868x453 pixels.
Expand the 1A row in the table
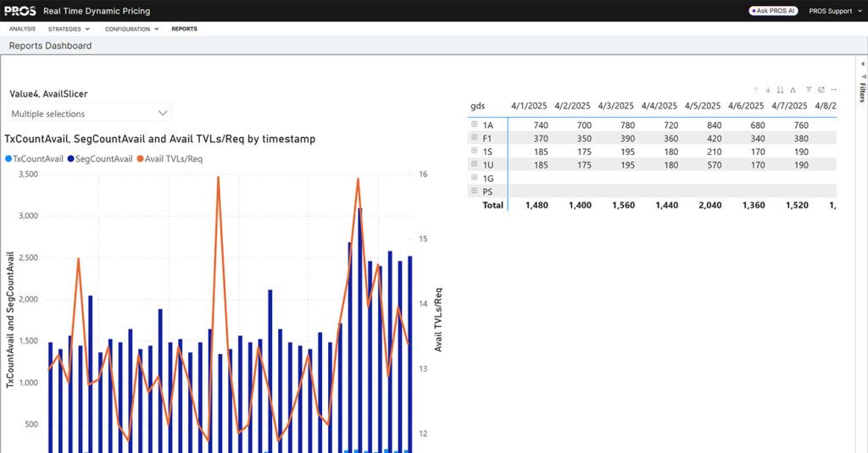475,124
